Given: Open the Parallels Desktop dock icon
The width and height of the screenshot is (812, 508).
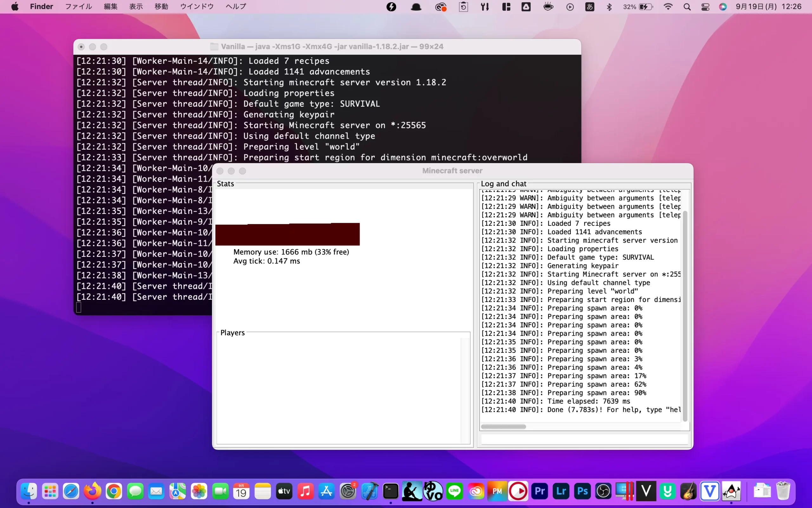Looking at the screenshot, I should click(625, 491).
